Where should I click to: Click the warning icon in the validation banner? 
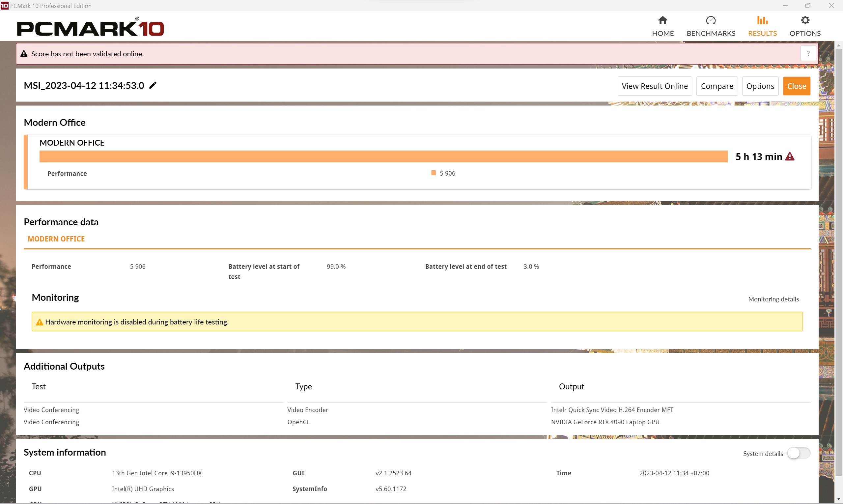pyautogui.click(x=24, y=53)
